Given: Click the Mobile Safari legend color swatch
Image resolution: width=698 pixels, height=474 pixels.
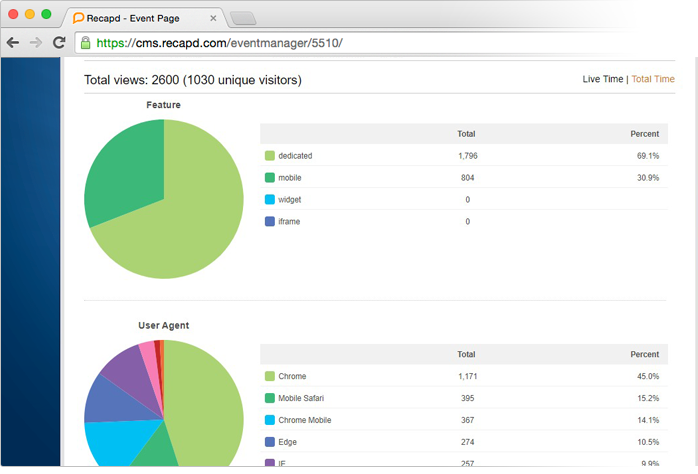Looking at the screenshot, I should point(270,398).
